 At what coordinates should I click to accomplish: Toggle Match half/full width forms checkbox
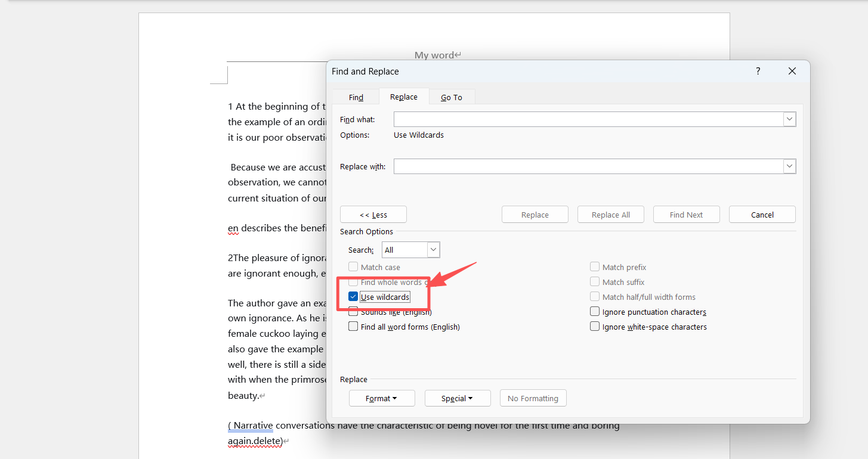(x=595, y=297)
